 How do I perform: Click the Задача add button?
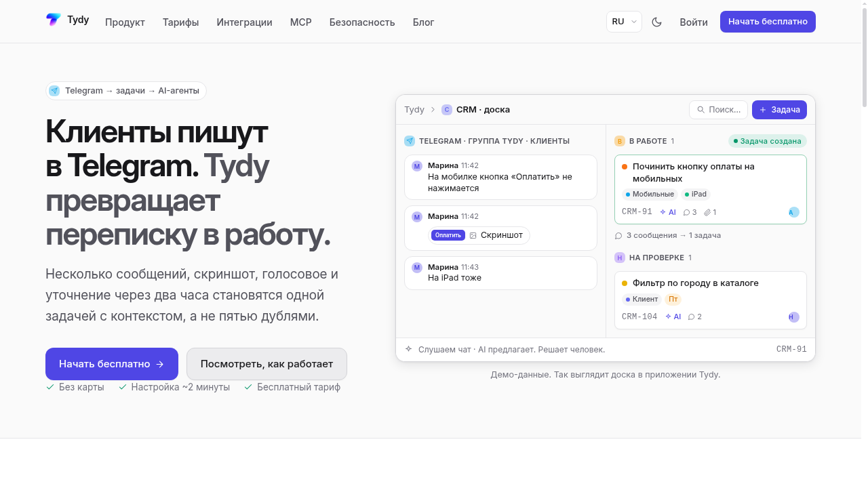point(779,110)
